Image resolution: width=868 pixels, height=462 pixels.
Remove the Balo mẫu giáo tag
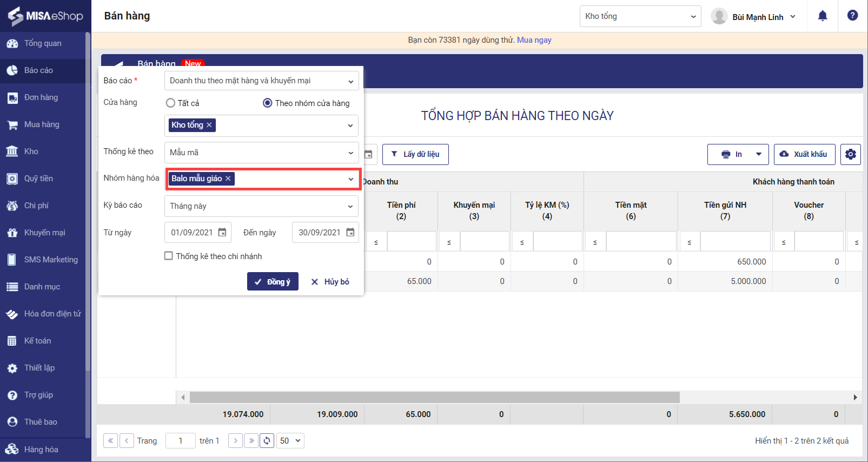click(228, 179)
